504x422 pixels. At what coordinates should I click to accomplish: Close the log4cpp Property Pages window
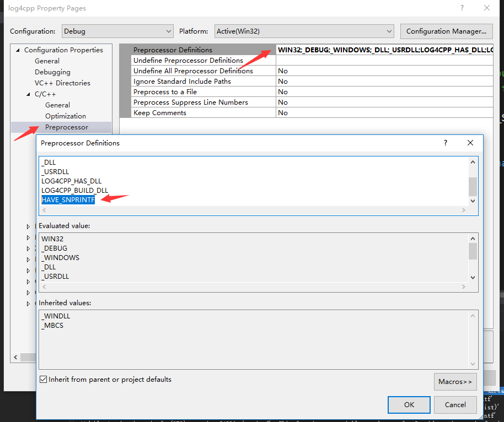[x=487, y=8]
